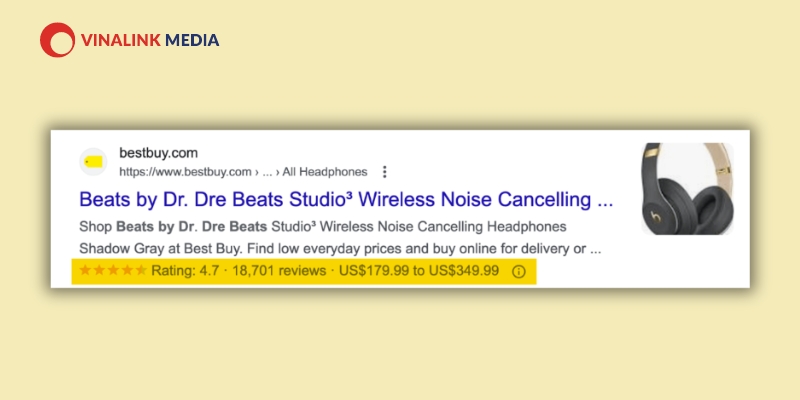
Task: Click the Rating: 4.7 label
Action: coord(185,270)
